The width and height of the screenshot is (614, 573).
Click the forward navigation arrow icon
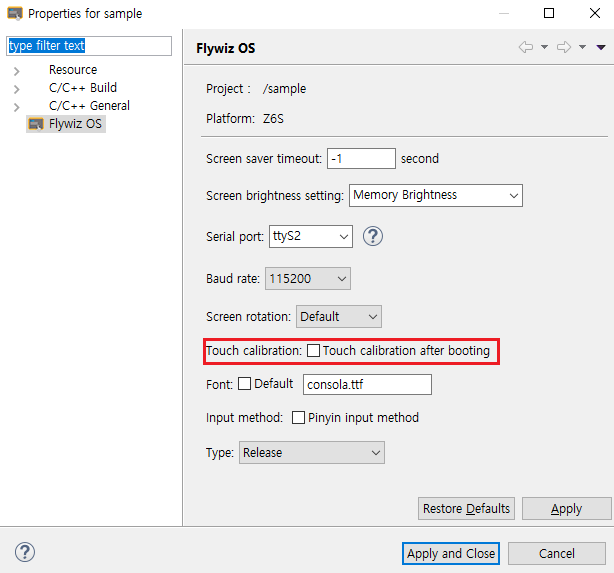click(564, 47)
